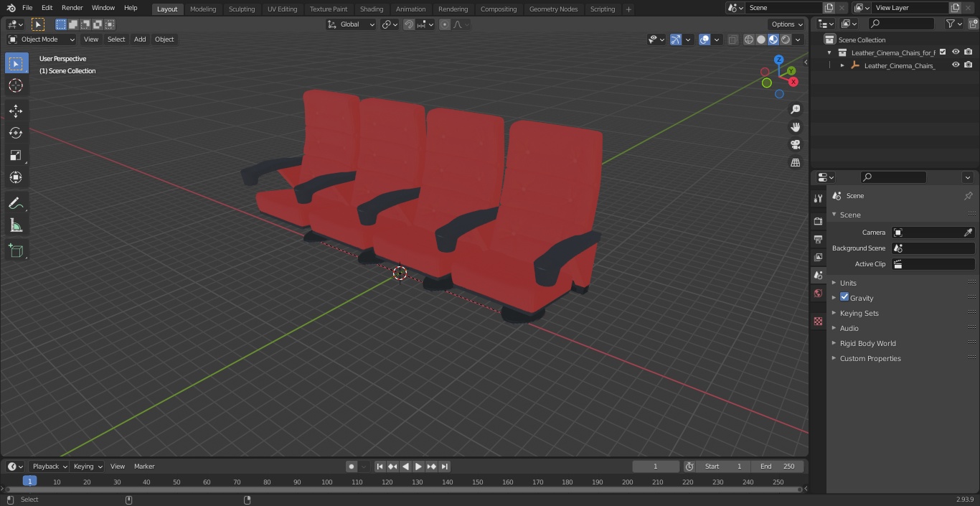
Task: Open the View Layer properties tab
Action: [818, 257]
